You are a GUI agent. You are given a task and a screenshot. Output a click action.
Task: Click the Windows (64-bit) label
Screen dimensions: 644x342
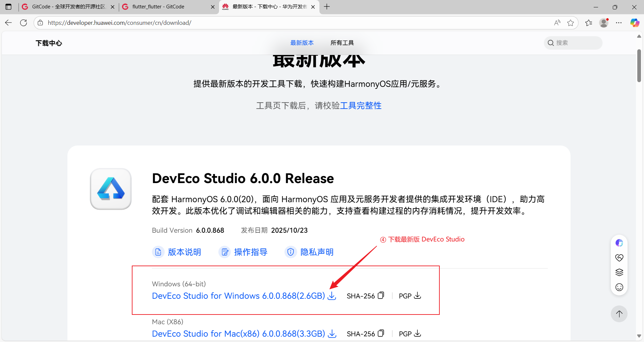179,284
